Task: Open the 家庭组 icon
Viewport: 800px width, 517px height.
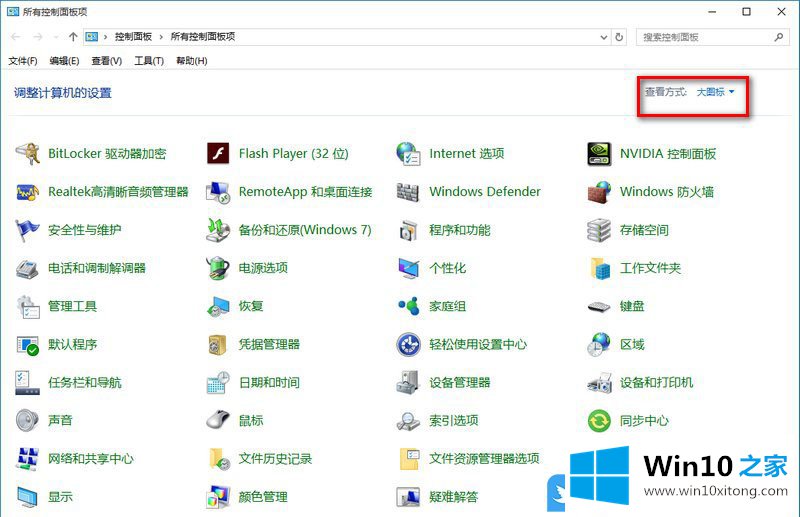Action: 408,306
